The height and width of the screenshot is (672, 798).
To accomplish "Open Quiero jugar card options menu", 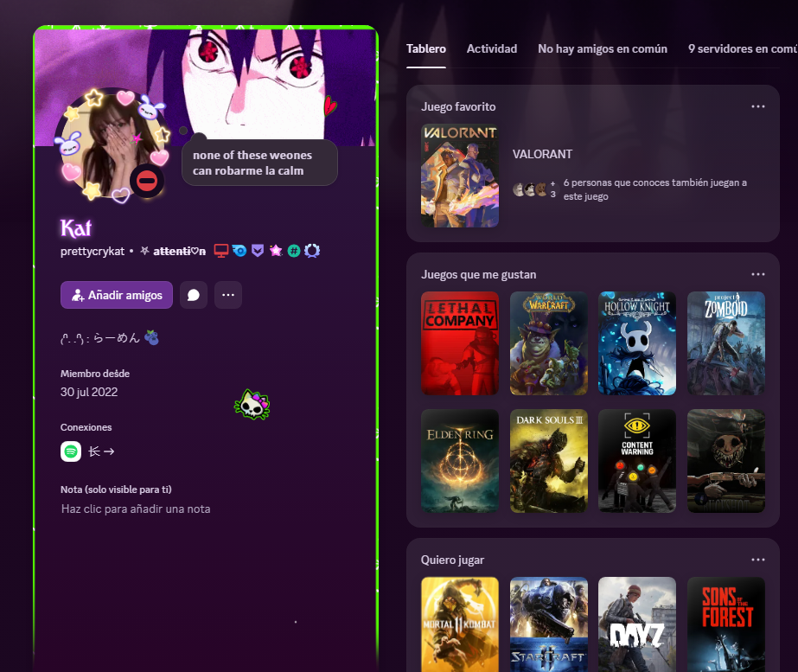I will (757, 560).
